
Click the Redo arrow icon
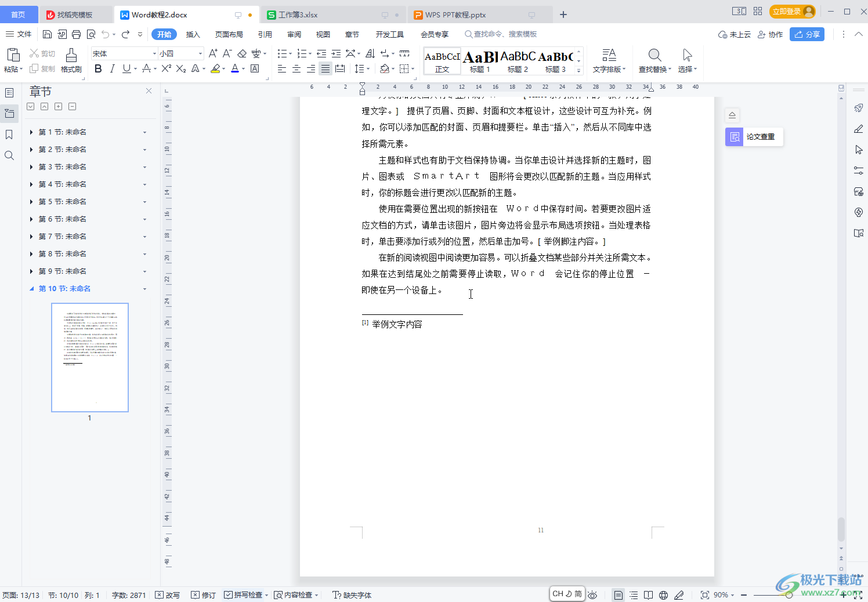click(126, 34)
